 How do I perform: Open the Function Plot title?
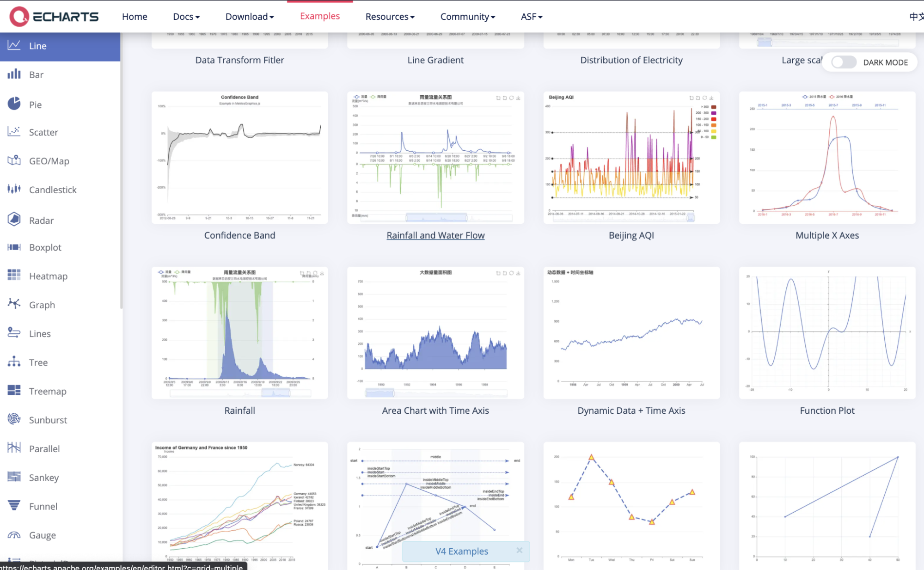click(x=827, y=411)
